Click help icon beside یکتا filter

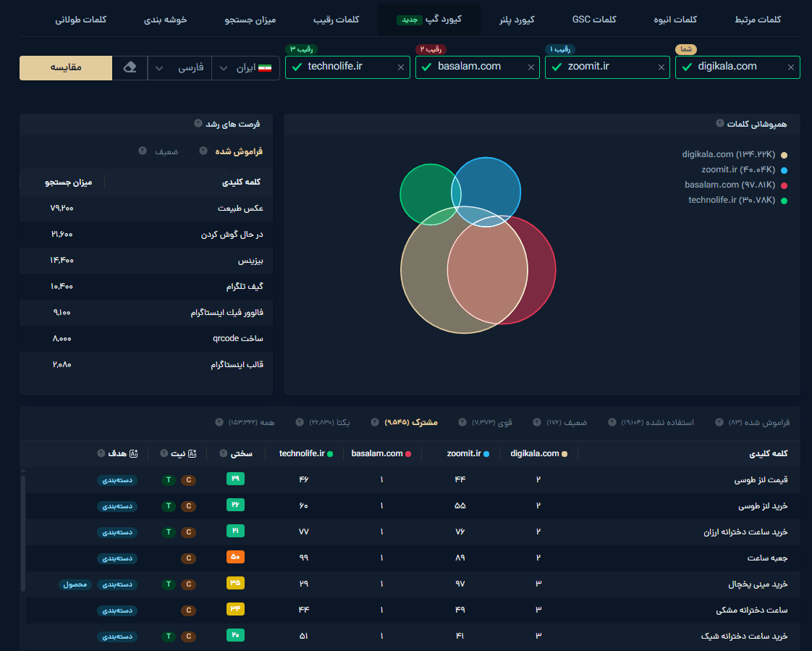[x=300, y=422]
